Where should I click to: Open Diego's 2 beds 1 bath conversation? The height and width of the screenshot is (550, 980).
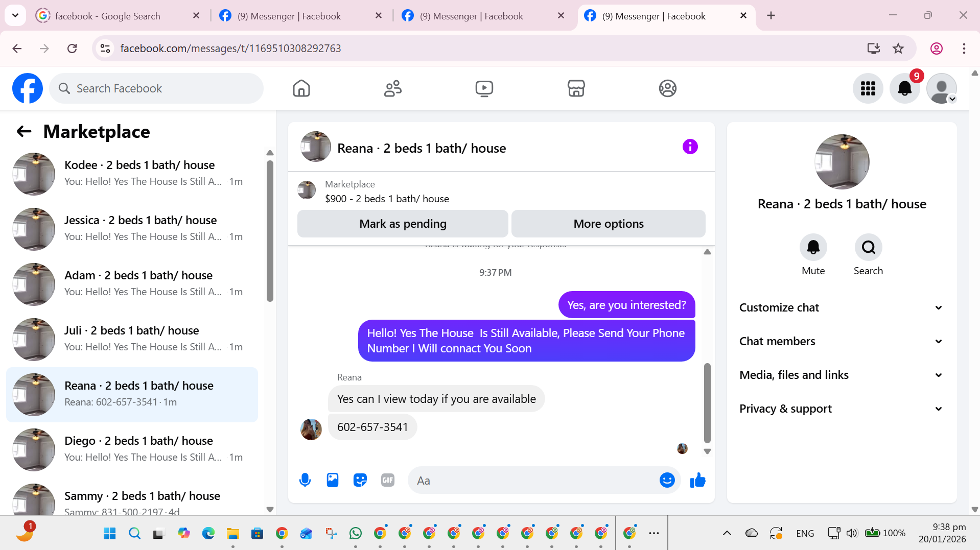click(132, 450)
